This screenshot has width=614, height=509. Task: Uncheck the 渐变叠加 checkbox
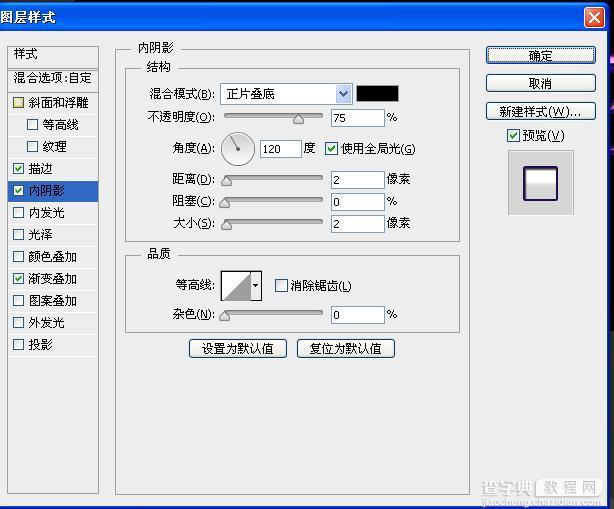click(18, 279)
